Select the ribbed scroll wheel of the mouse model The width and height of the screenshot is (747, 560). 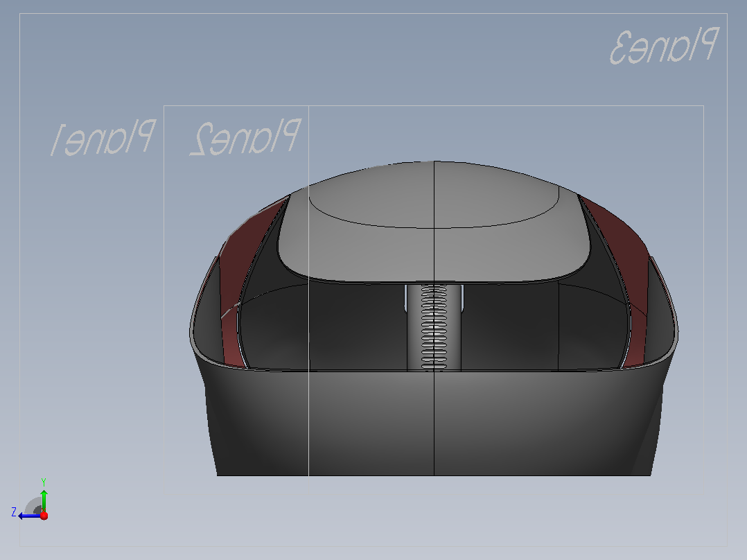click(x=434, y=327)
